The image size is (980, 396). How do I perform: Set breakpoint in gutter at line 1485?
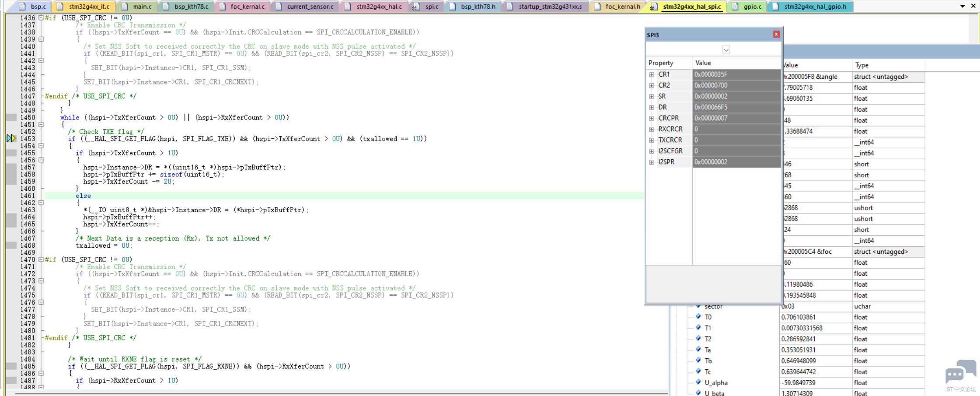point(11,366)
